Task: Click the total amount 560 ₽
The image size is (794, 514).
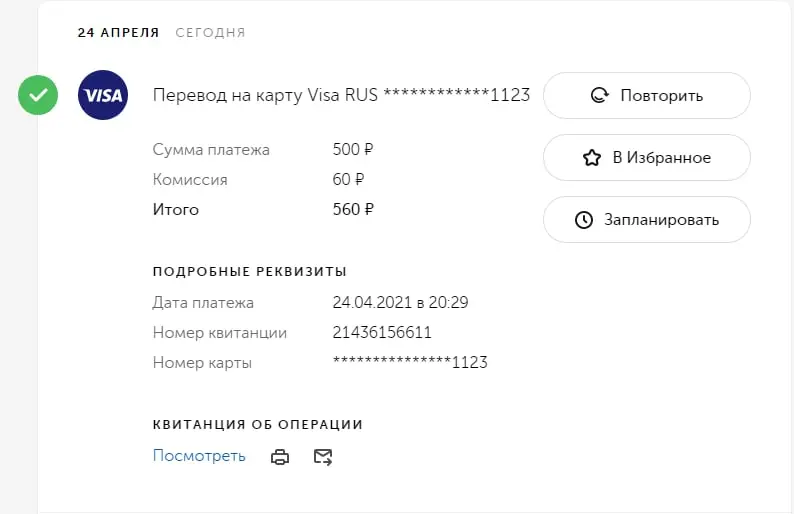Action: pyautogui.click(x=353, y=209)
